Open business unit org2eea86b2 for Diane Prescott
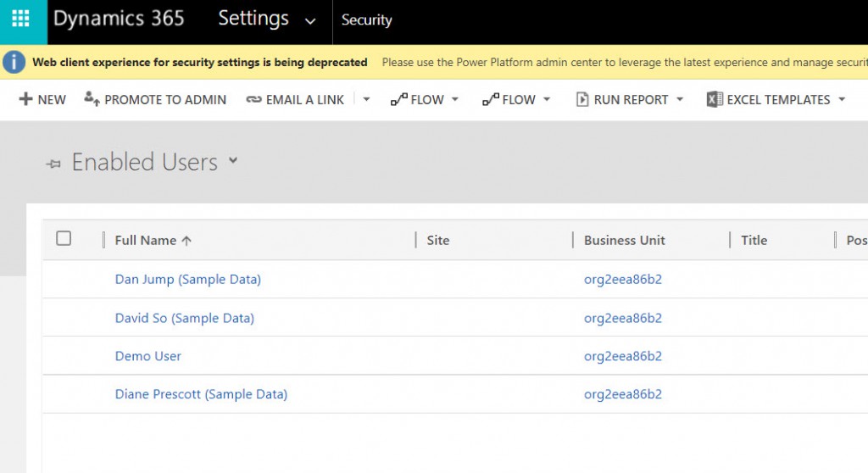This screenshot has width=868, height=473. pyautogui.click(x=623, y=394)
